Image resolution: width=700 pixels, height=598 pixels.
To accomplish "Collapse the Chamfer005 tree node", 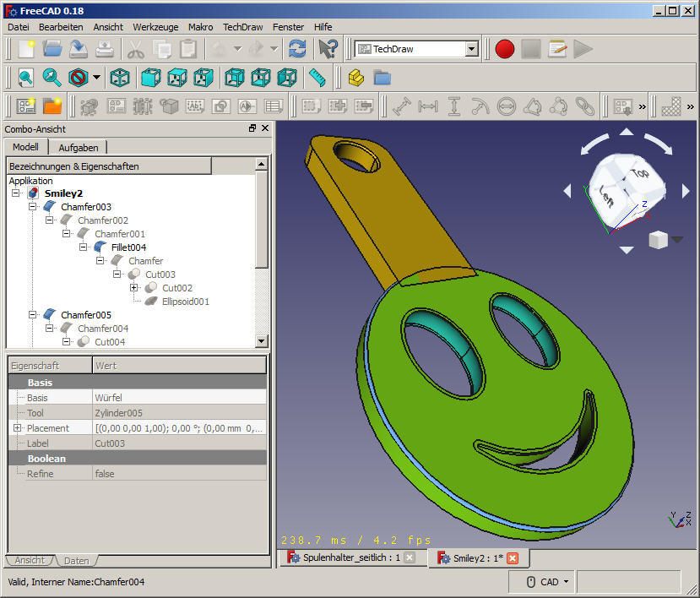I will click(32, 314).
